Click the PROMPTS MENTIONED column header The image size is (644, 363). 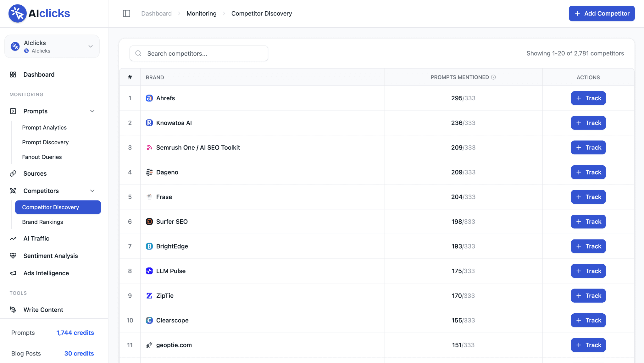pos(460,77)
